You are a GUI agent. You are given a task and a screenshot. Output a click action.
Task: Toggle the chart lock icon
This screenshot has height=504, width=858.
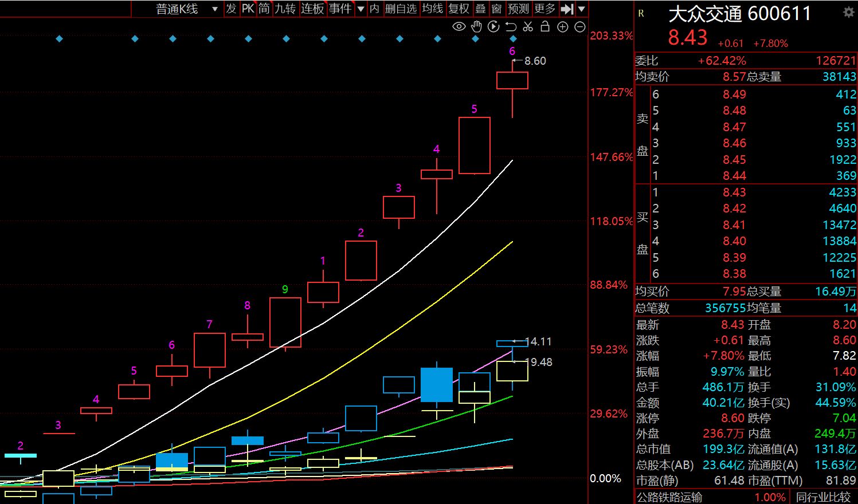(x=545, y=26)
